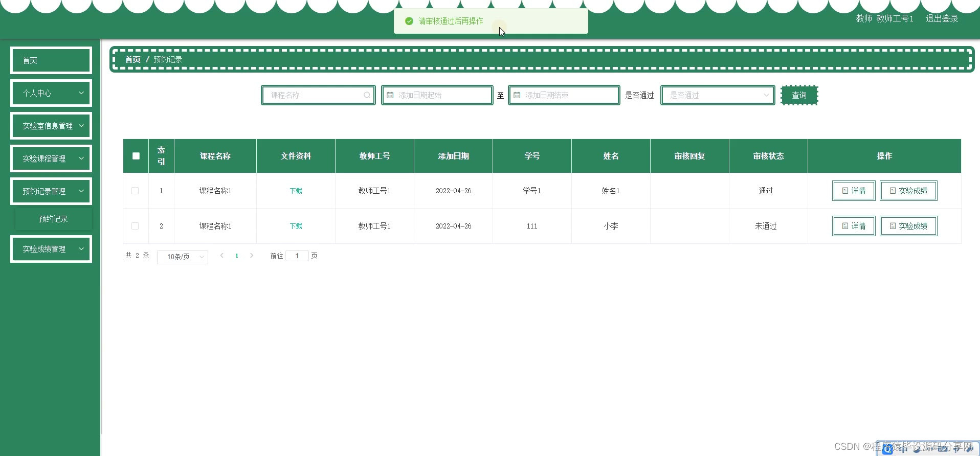
Task: Open the 是否通过 dropdown filter
Action: click(x=718, y=95)
